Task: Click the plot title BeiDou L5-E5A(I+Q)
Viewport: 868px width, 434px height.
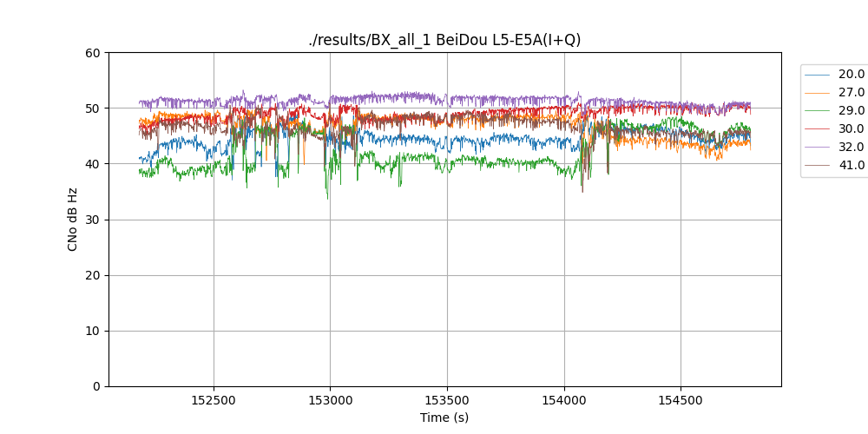Action: [x=444, y=40]
